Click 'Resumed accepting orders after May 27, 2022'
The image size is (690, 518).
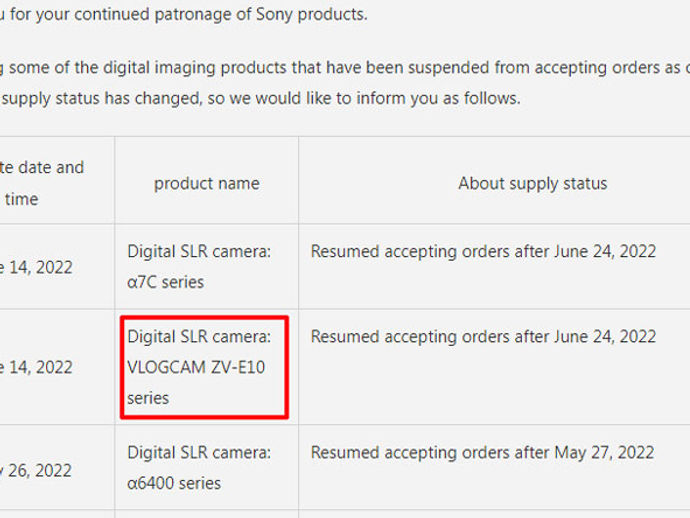(482, 452)
